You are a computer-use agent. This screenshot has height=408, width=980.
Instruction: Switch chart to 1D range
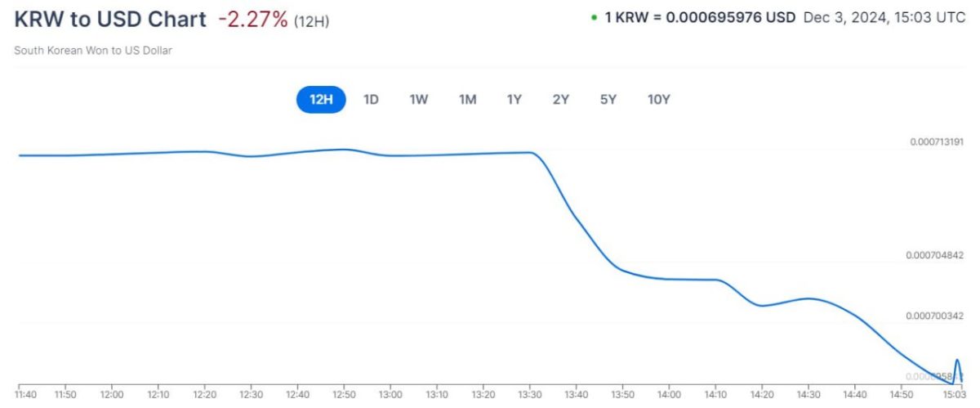click(371, 100)
